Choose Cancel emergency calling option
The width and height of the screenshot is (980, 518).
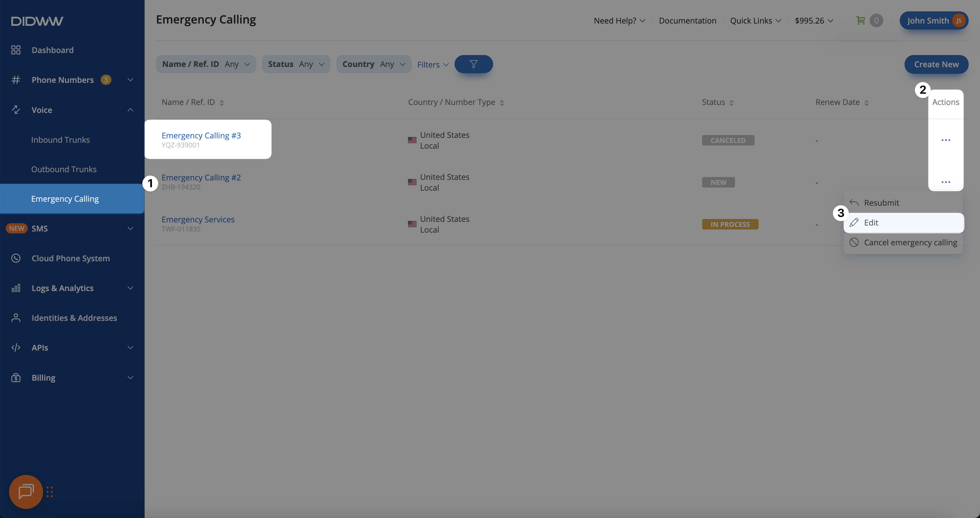tap(910, 243)
